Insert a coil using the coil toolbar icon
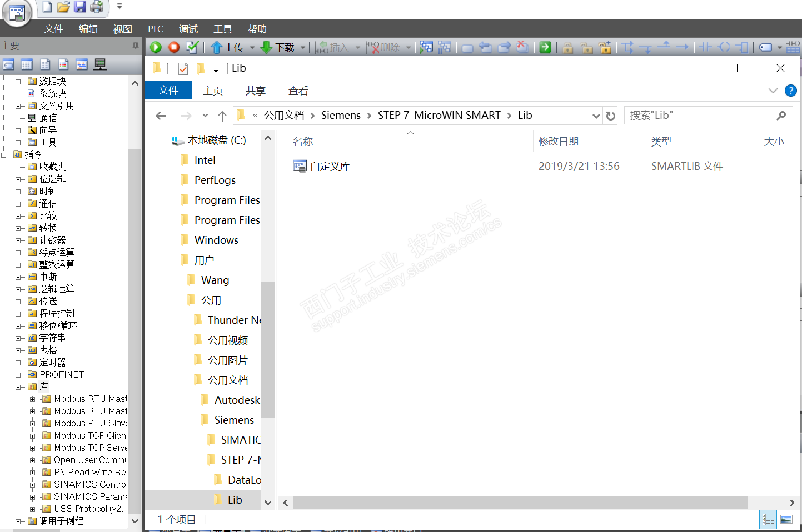This screenshot has height=532, width=802. click(x=724, y=47)
